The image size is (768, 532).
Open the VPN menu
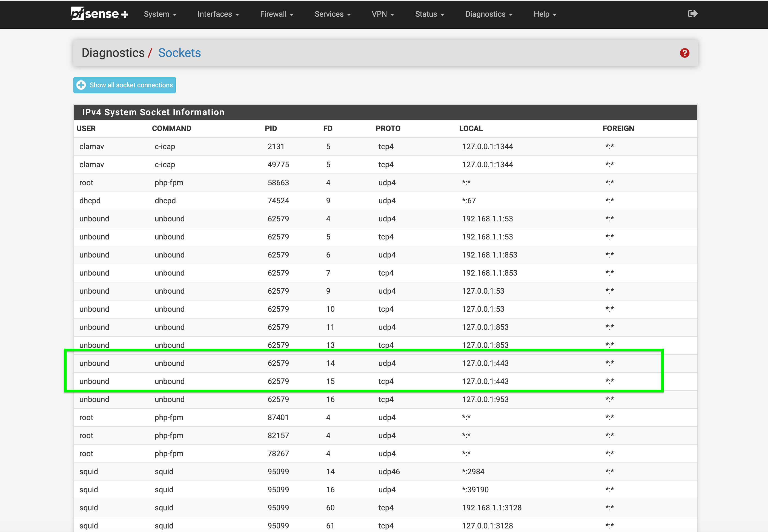(383, 14)
